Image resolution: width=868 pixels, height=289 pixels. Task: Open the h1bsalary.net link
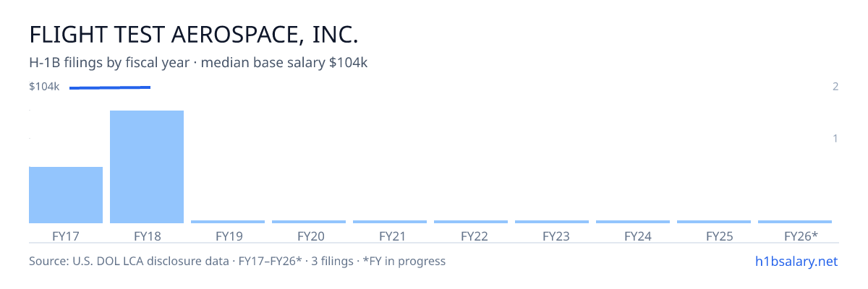pyautogui.click(x=796, y=261)
